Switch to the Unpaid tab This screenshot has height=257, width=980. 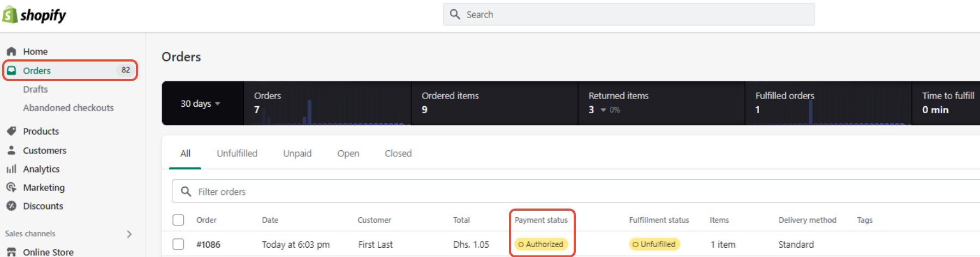[297, 154]
